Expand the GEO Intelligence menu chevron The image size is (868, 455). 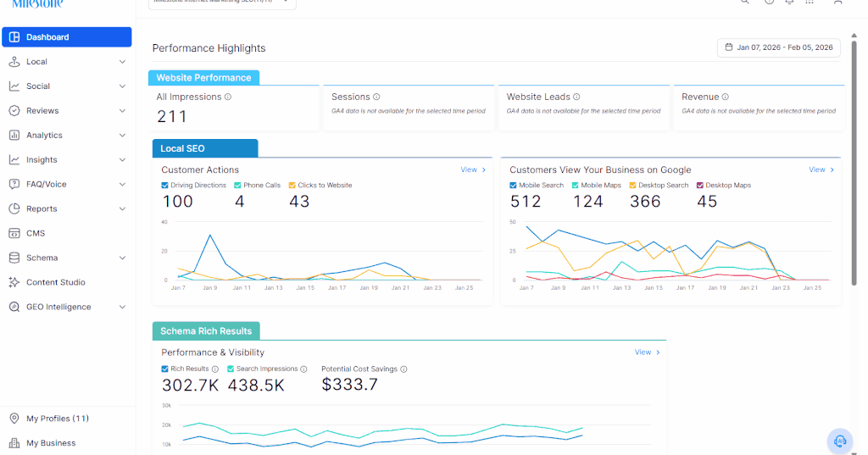coord(122,307)
